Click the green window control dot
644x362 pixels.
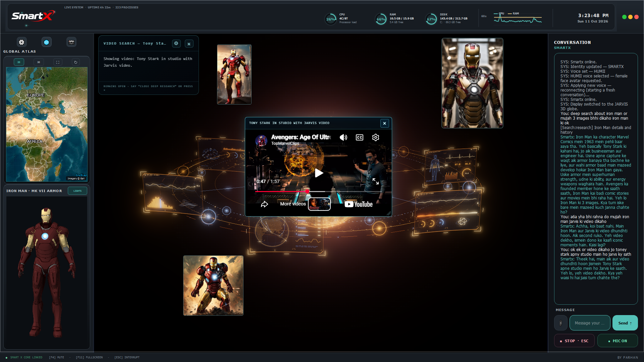click(x=624, y=17)
